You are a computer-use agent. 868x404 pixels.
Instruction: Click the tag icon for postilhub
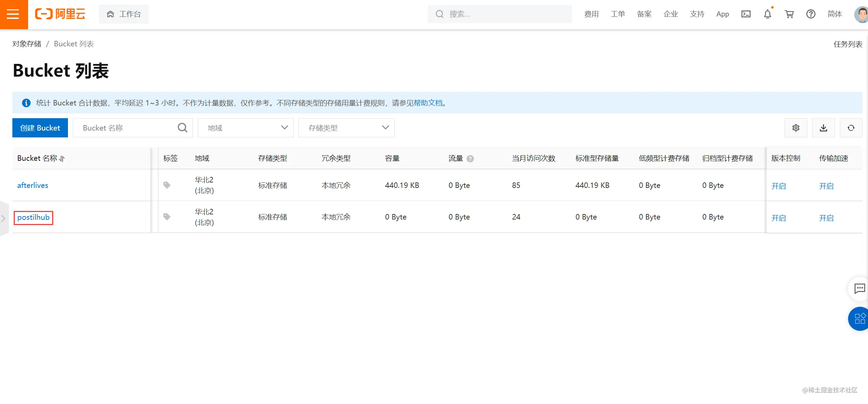tap(167, 217)
